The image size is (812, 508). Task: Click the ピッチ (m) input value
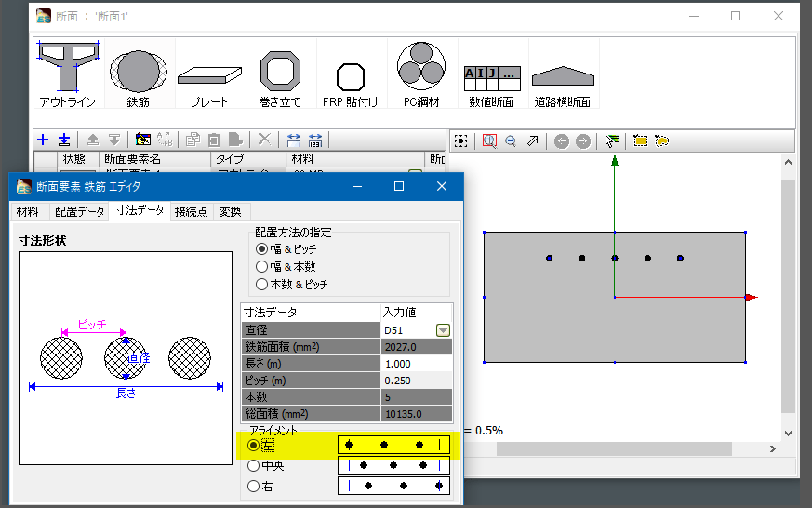click(x=415, y=381)
